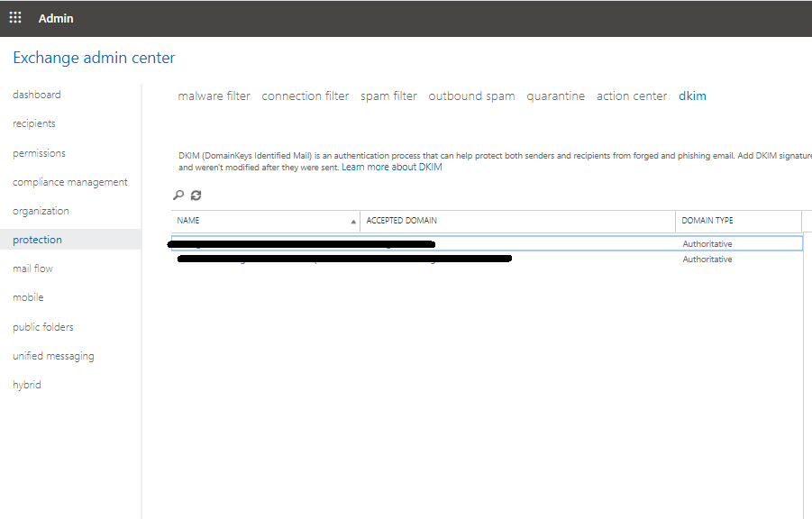Viewport: 812px width, 519px height.
Task: Open the quarantine tab
Action: pyautogui.click(x=556, y=96)
